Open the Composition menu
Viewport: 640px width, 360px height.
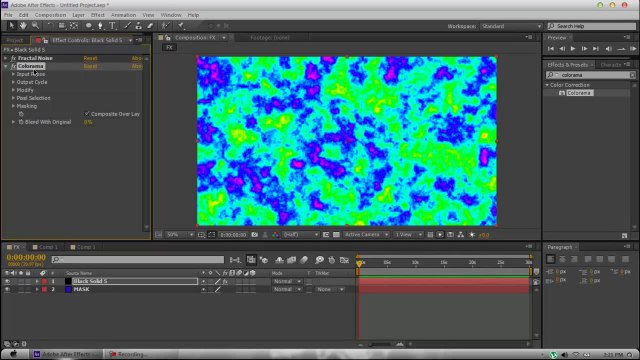click(50, 15)
